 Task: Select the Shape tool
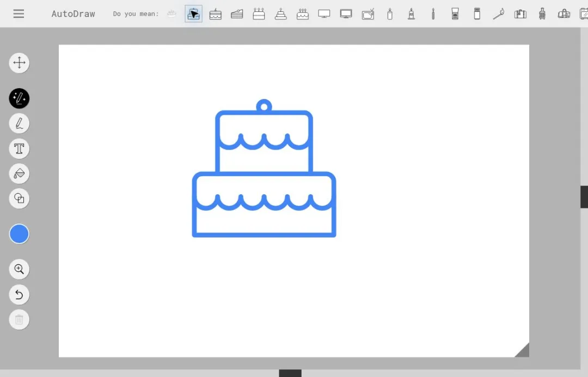(19, 198)
